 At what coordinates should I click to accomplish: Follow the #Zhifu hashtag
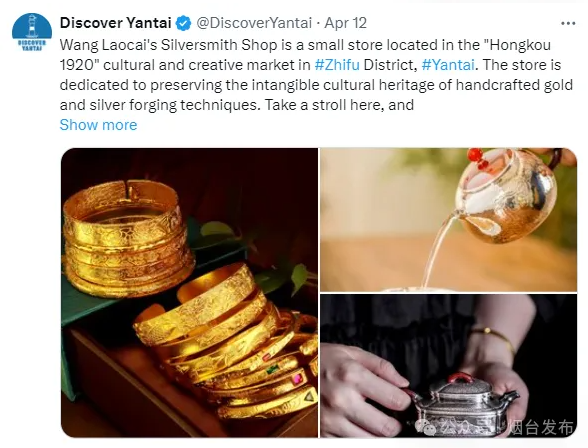[337, 65]
